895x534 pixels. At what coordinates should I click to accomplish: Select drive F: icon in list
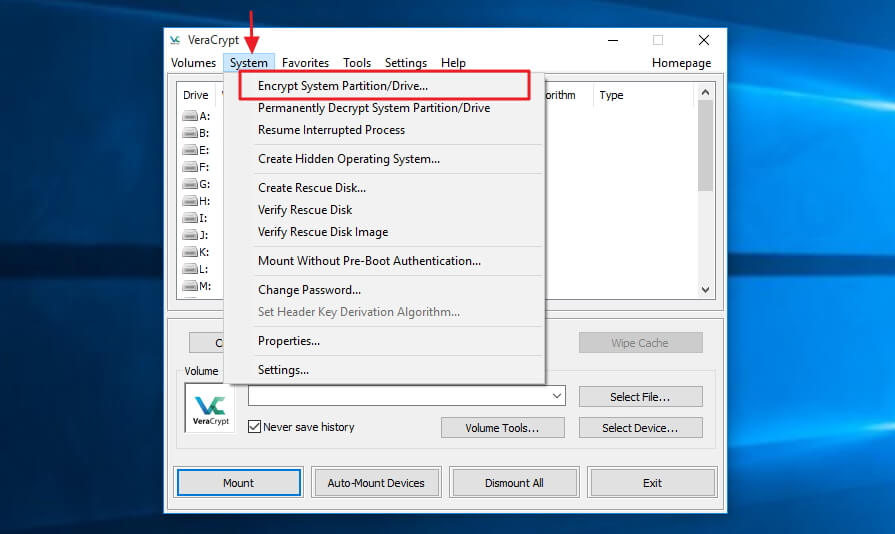[x=190, y=167]
